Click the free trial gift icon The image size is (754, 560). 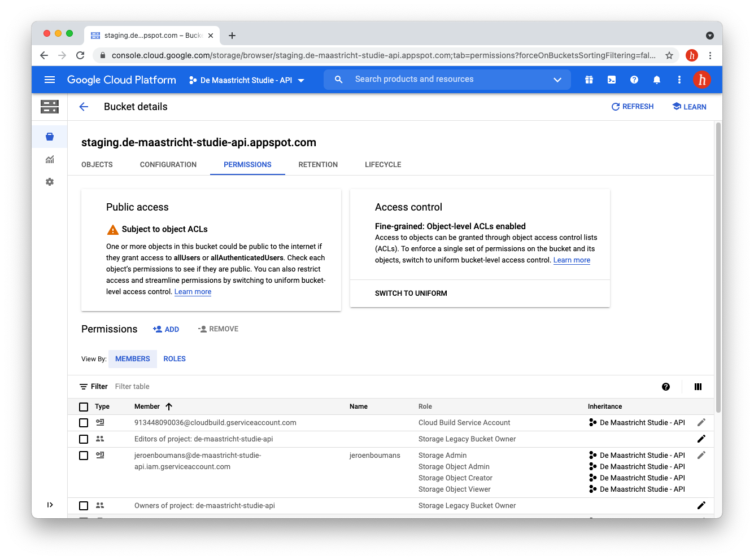tap(589, 80)
